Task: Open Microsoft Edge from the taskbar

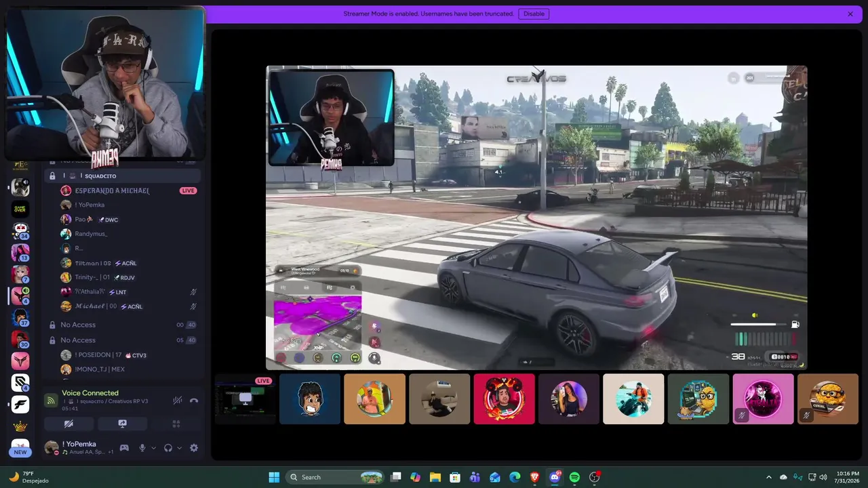Action: coord(515,477)
